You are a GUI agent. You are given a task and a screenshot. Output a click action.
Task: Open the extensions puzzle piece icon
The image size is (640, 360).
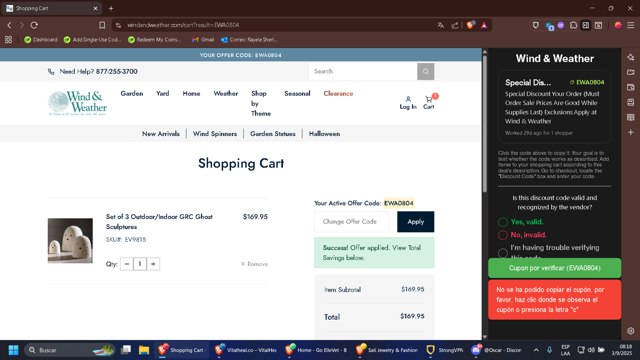573,25
